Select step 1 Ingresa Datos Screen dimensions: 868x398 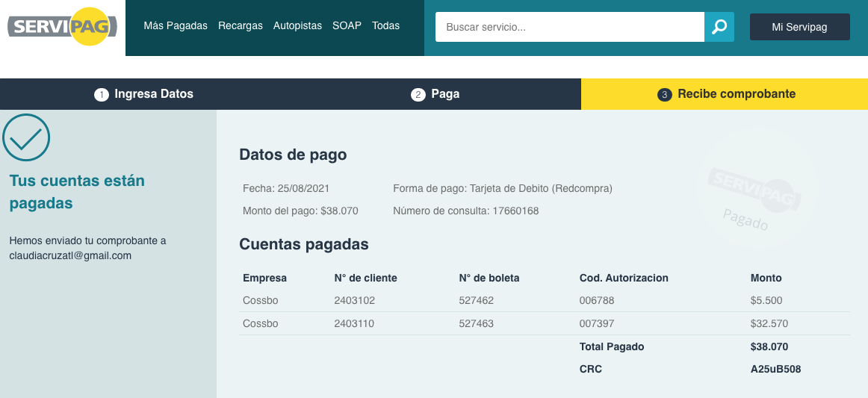(144, 94)
